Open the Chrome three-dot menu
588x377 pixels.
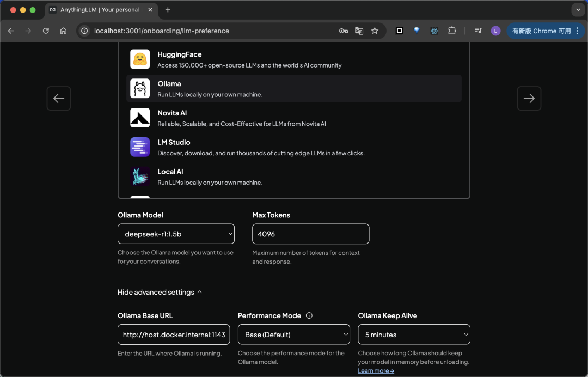[x=578, y=31]
